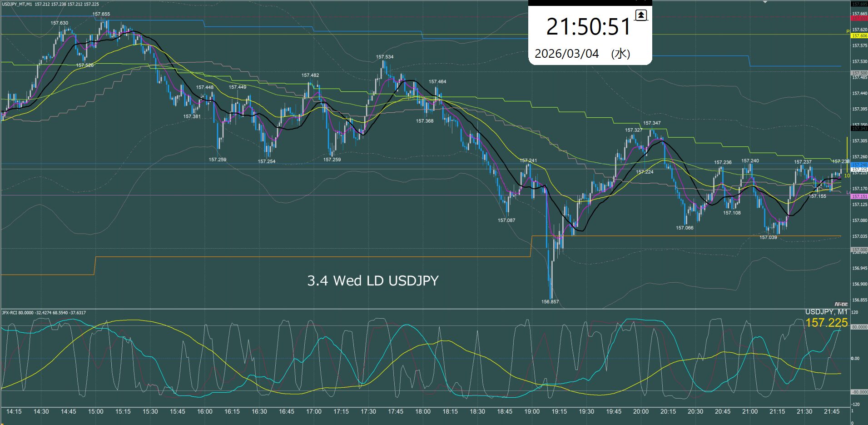Click the 80.0000 RCI level tag
The width and height of the screenshot is (868, 425).
tap(859, 327)
